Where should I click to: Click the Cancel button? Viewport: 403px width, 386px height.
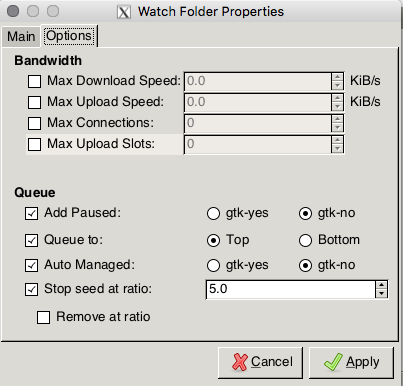pos(260,363)
